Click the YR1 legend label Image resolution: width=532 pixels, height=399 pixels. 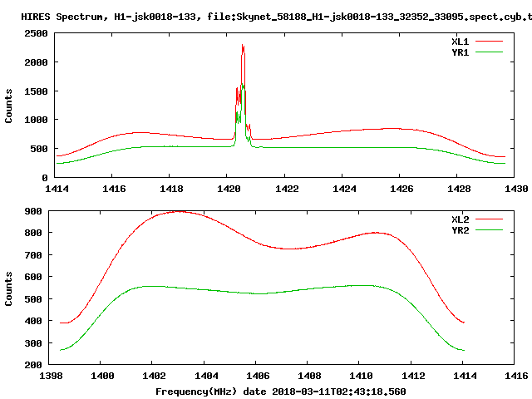460,52
